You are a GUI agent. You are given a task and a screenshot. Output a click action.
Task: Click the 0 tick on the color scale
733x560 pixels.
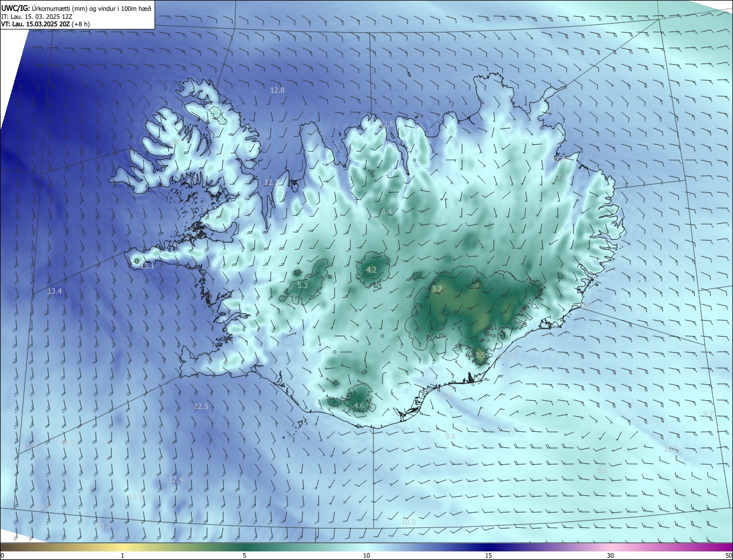click(x=2, y=555)
